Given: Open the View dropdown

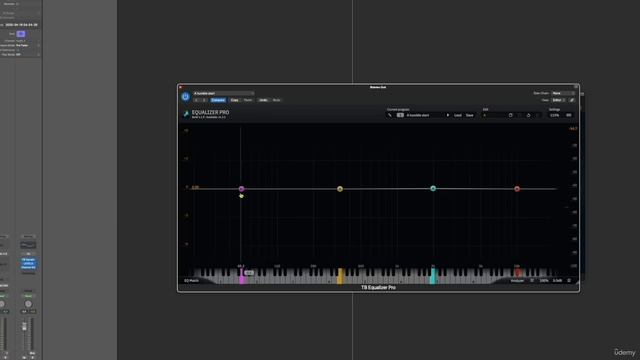Looking at the screenshot, I should [x=558, y=100].
